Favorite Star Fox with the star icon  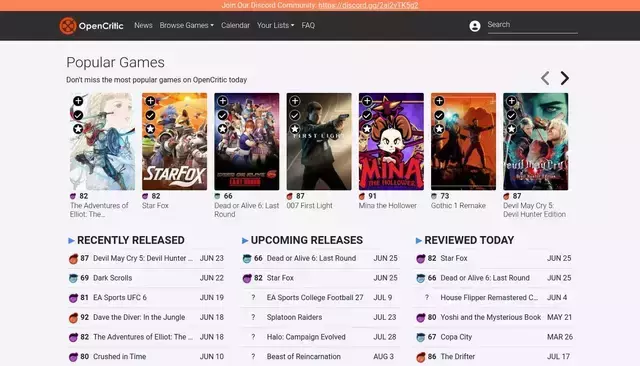click(x=150, y=129)
